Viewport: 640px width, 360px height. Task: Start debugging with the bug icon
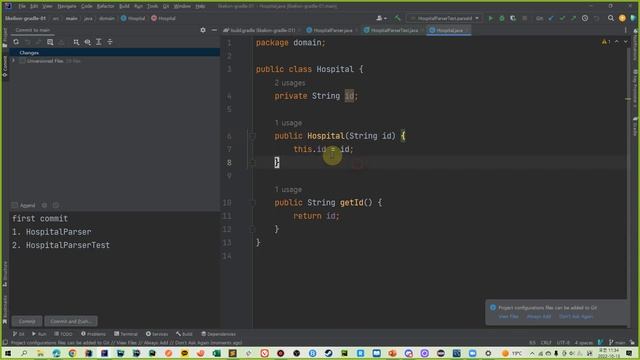click(x=502, y=18)
